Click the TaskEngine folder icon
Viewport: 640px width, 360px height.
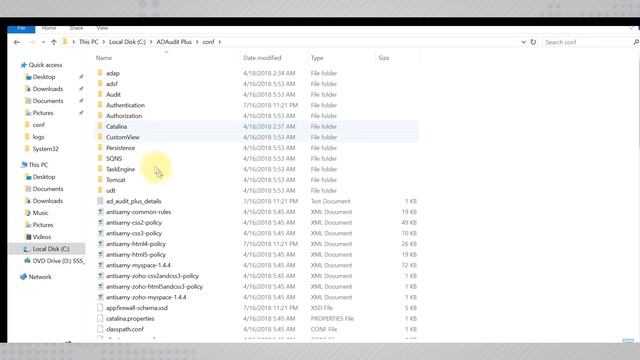click(100, 169)
